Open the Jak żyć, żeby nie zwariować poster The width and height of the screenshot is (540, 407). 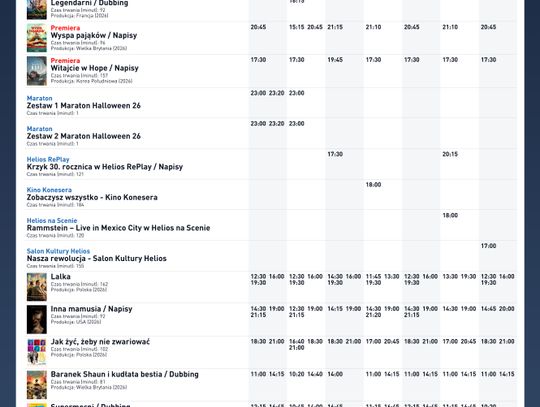point(37,352)
